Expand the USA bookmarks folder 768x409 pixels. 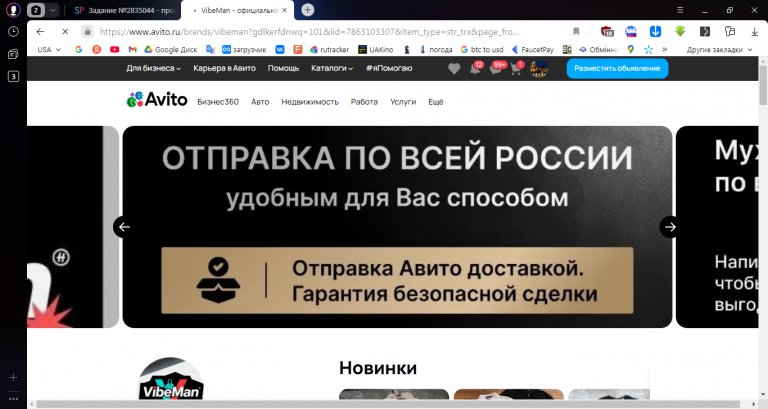coord(49,49)
